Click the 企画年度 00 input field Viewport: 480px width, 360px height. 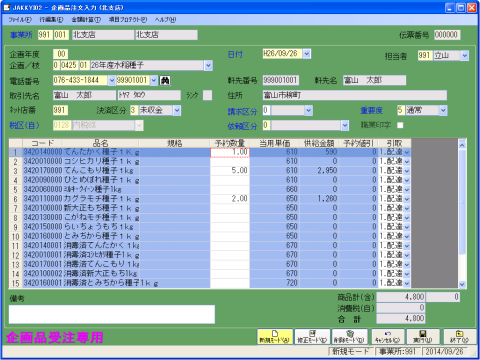61,54
